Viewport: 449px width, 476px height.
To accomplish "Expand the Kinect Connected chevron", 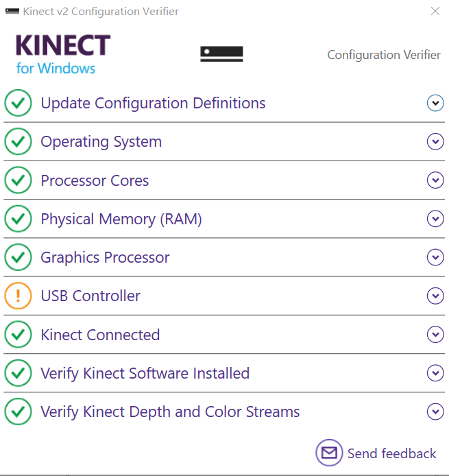I will [x=435, y=335].
